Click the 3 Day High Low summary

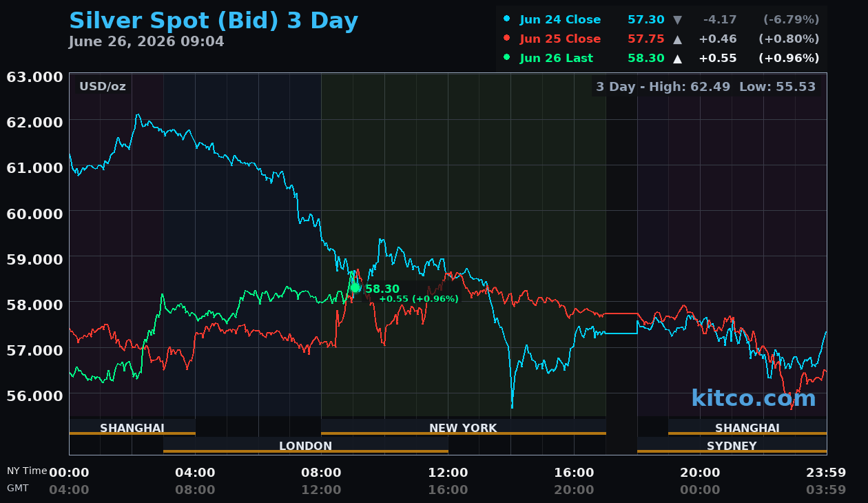[x=706, y=87]
